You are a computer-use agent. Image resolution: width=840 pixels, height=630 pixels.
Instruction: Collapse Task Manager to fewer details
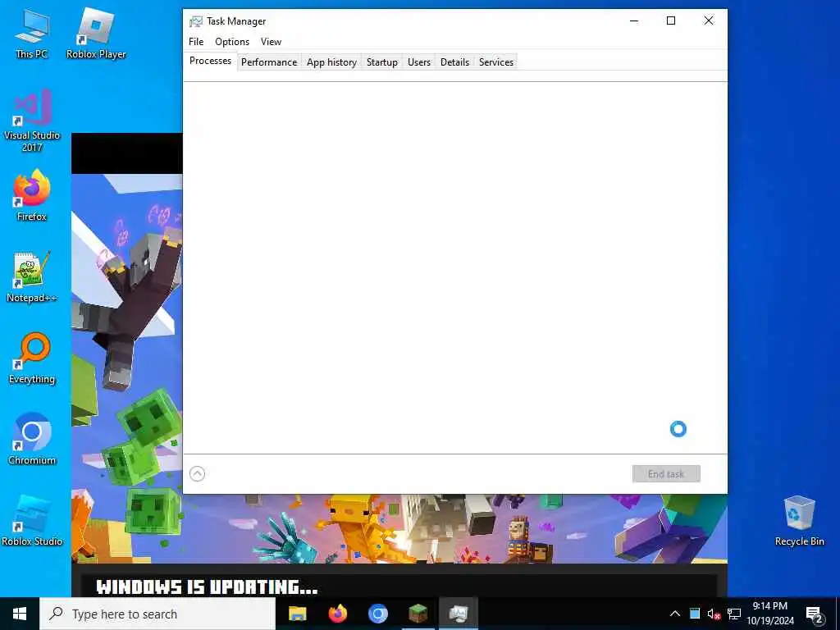pyautogui.click(x=197, y=473)
